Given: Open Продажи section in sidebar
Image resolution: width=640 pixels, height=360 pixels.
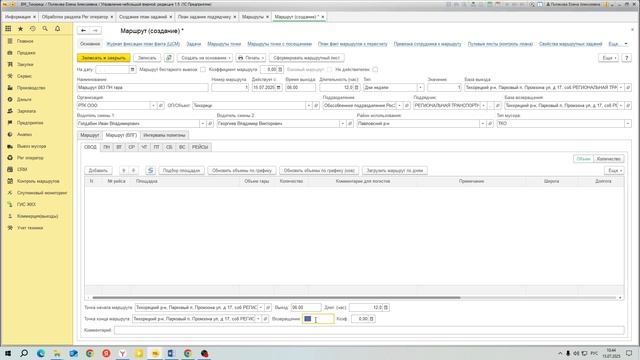Looking at the screenshot, I should coord(26,53).
